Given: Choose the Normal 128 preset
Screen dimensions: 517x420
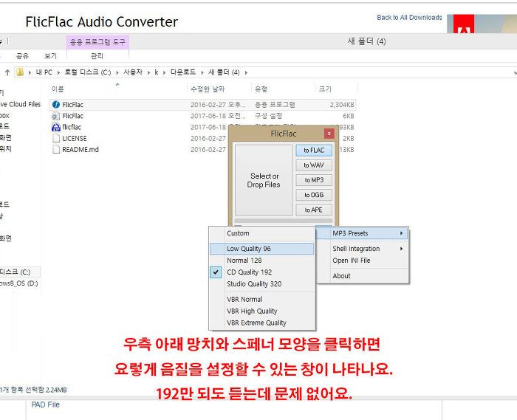Looking at the screenshot, I should (x=262, y=261).
